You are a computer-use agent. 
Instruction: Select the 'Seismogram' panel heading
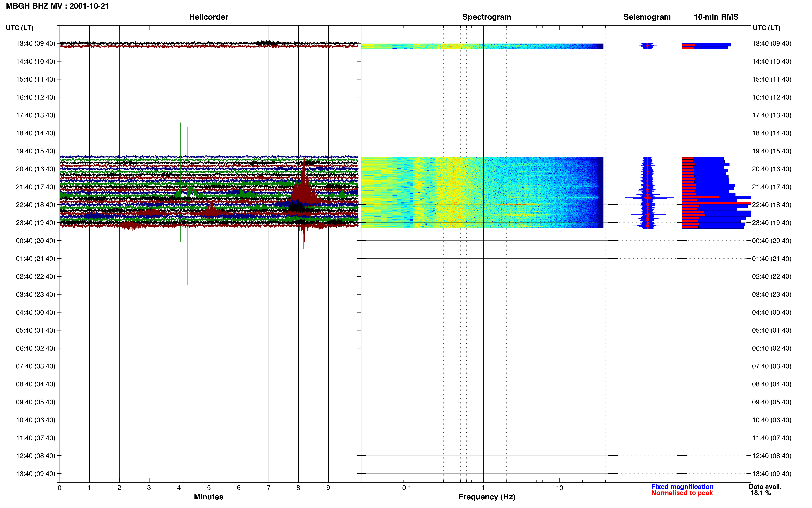click(x=647, y=17)
